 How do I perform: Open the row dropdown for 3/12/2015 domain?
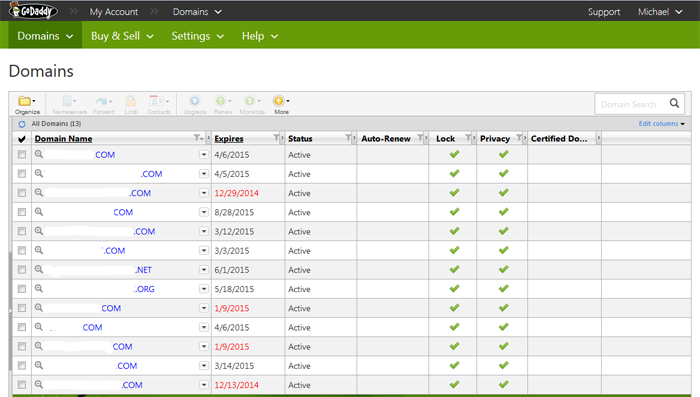(204, 231)
